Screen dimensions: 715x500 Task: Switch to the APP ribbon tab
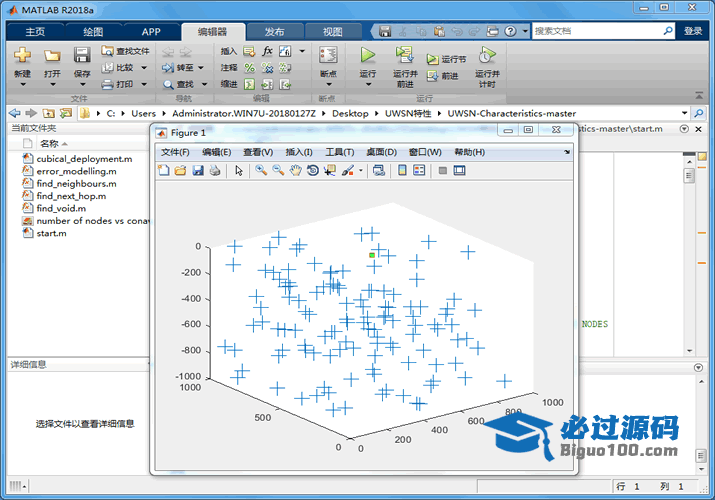[151, 31]
